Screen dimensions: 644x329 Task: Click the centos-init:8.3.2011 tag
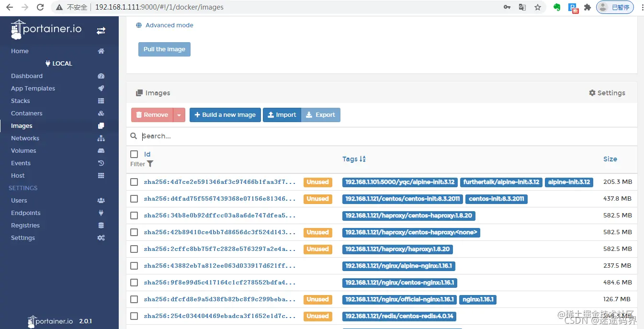[497, 199]
